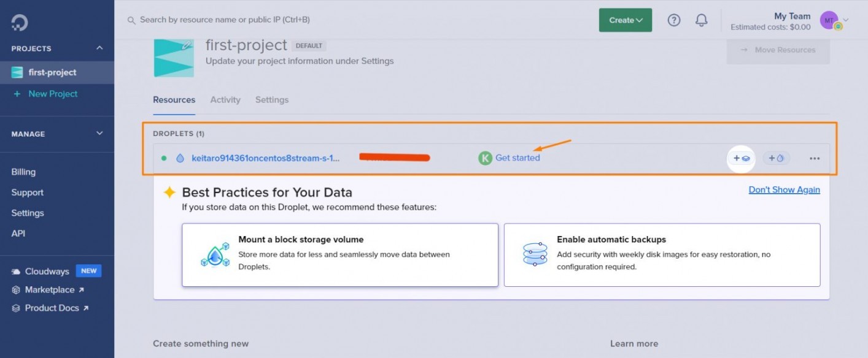Click the DigitalOcean logo icon
The width and height of the screenshot is (868, 358).
coord(19,22)
